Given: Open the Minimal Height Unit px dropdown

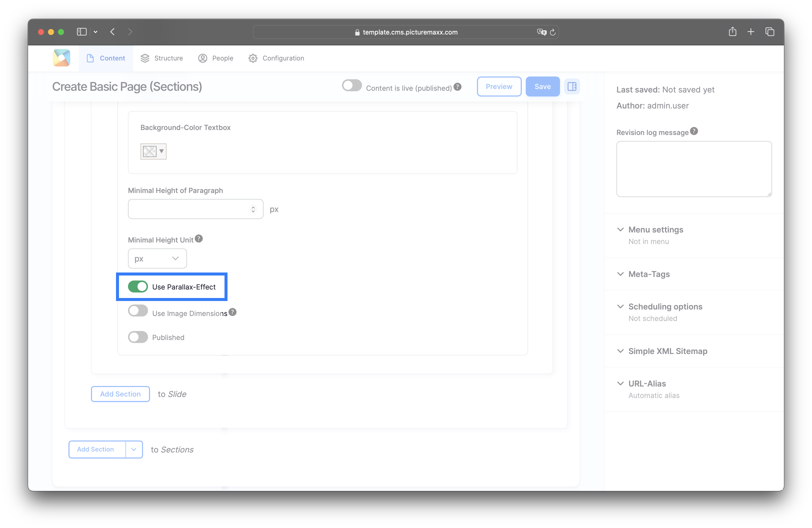Looking at the screenshot, I should coord(157,258).
